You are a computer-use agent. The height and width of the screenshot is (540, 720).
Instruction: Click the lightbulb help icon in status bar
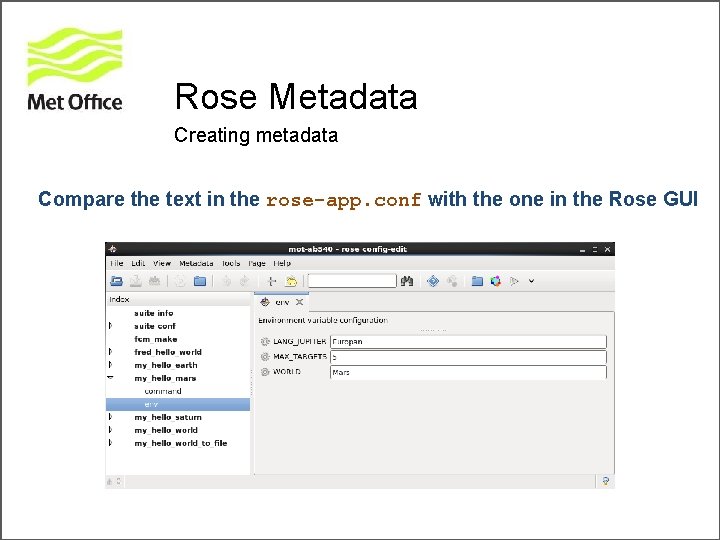(606, 481)
